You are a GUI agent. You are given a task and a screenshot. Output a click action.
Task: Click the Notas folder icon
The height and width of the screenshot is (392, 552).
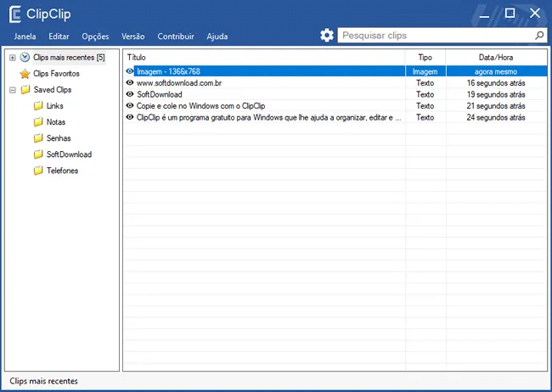pos(38,121)
